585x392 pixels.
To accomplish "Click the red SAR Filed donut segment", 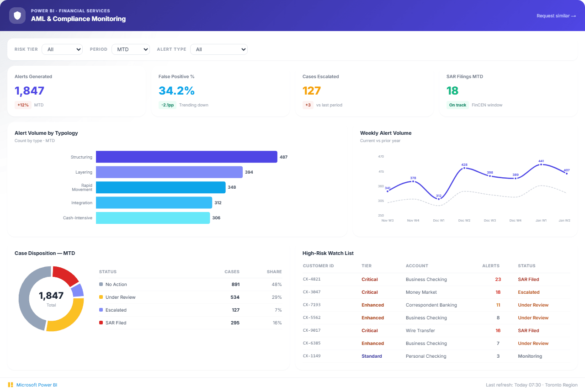I will tap(66, 274).
